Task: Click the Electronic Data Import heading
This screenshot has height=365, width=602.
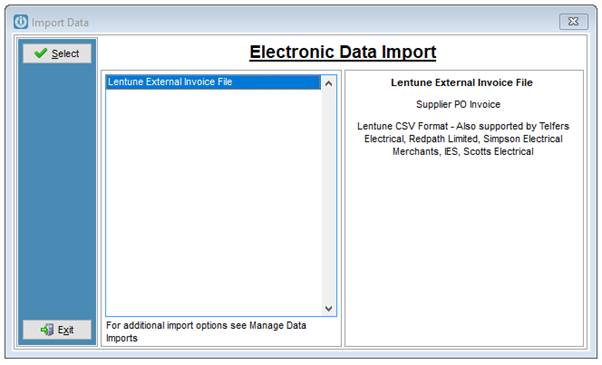Action: pyautogui.click(x=343, y=52)
